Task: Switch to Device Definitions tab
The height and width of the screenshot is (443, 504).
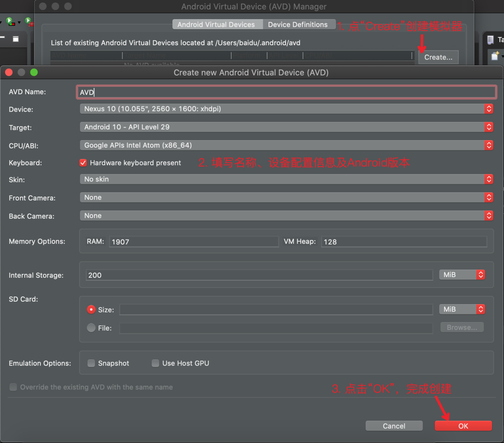Action: click(298, 24)
